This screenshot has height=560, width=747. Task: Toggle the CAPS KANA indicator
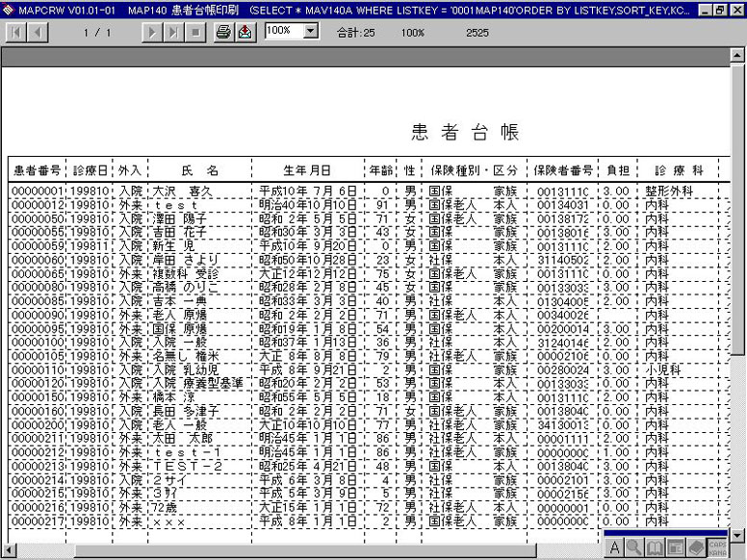point(717,547)
